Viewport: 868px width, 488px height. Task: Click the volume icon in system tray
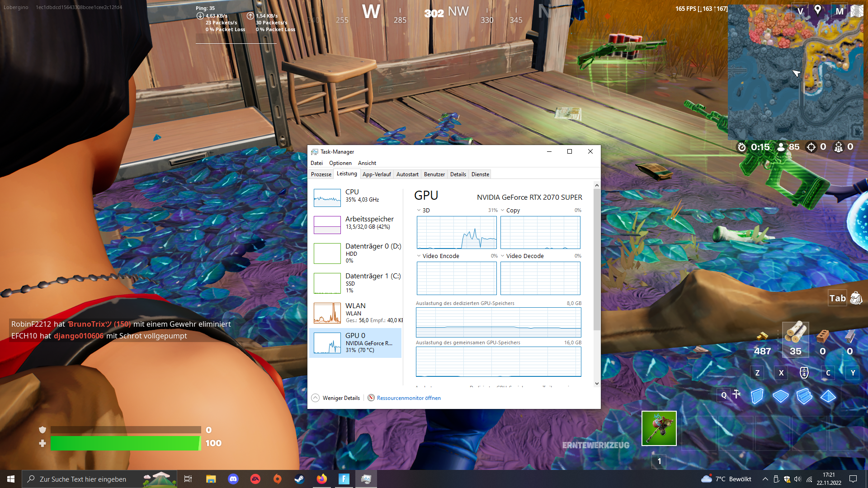click(x=797, y=479)
